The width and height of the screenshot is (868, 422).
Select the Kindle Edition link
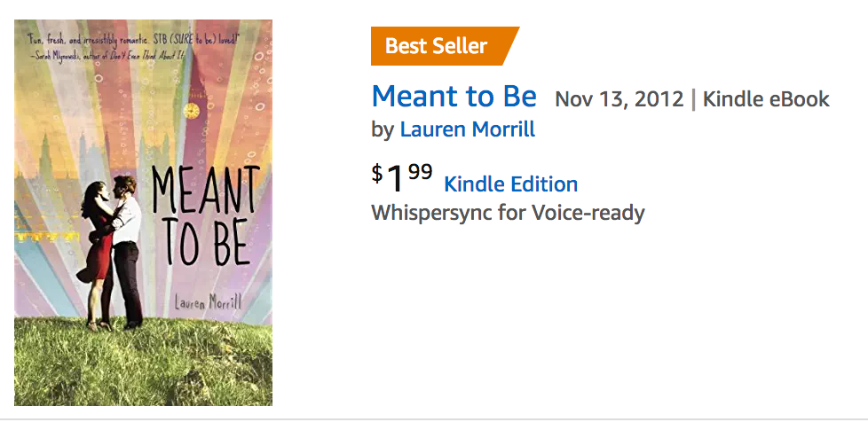coord(510,184)
